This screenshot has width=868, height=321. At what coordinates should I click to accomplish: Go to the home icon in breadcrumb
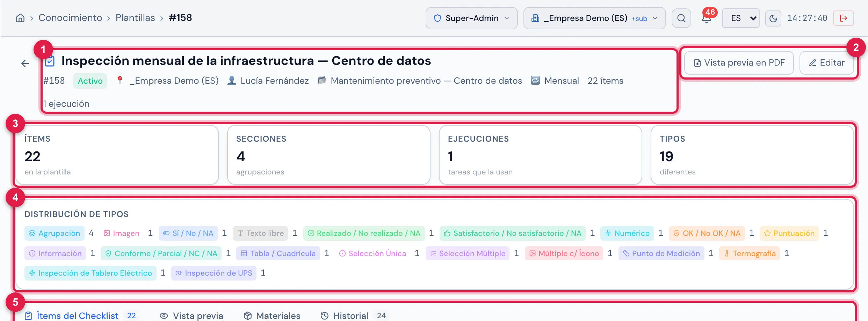coord(20,18)
